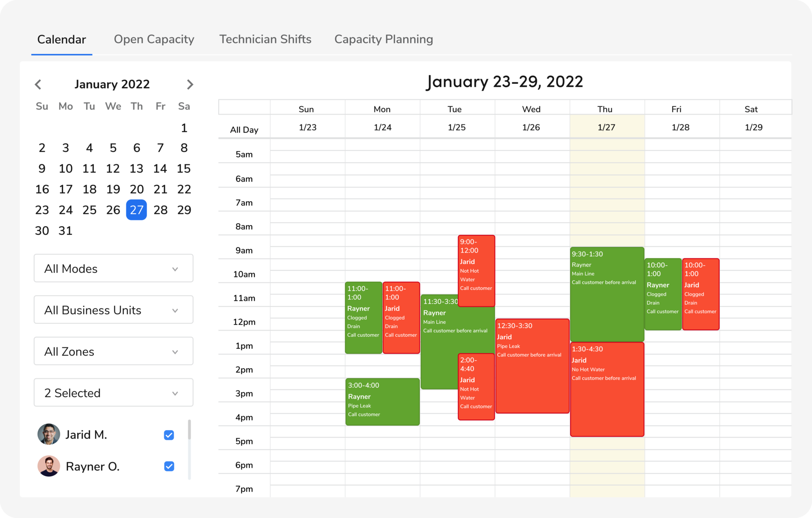The width and height of the screenshot is (812, 518).
Task: Open the All Modes dropdown
Action: click(x=113, y=268)
